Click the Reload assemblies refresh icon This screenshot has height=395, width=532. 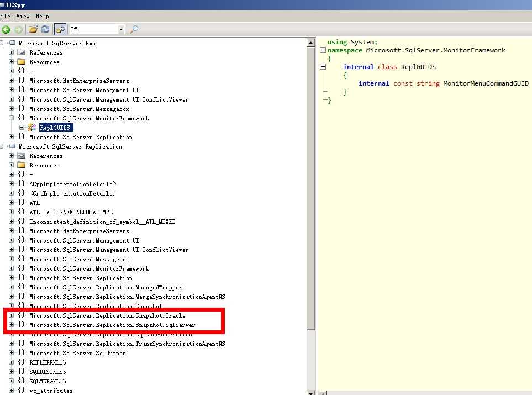[x=45, y=29]
